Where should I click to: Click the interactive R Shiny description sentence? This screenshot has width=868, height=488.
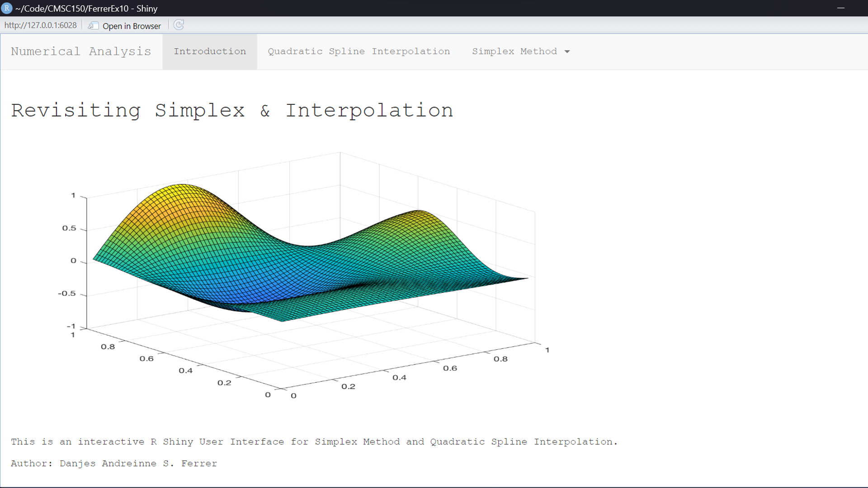(314, 442)
